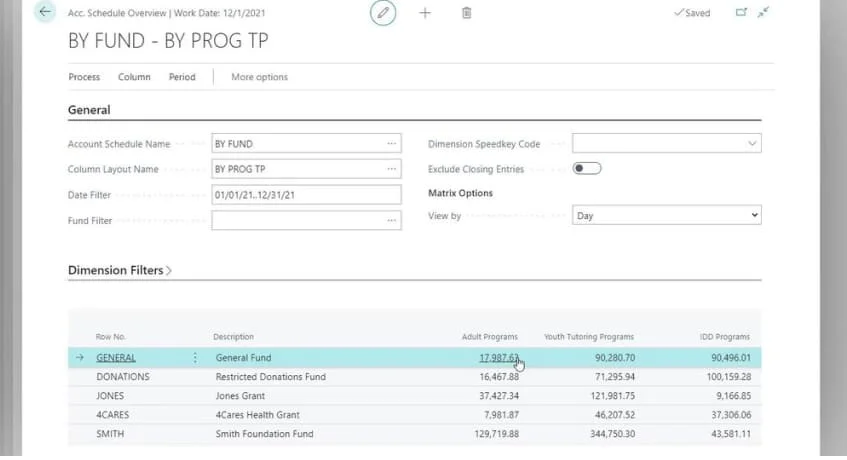Open row options dots for GENERAL row
Viewport: 847px width, 460px height.
point(195,357)
